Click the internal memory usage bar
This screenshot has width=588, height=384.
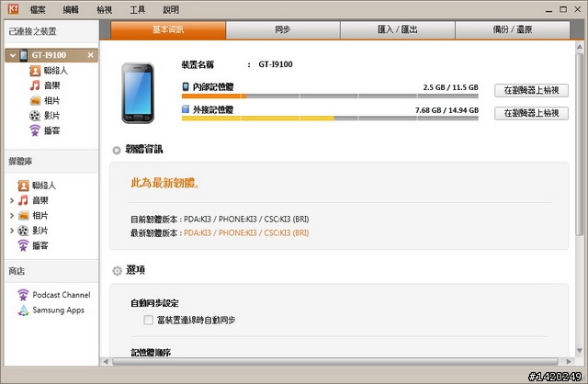(330, 96)
